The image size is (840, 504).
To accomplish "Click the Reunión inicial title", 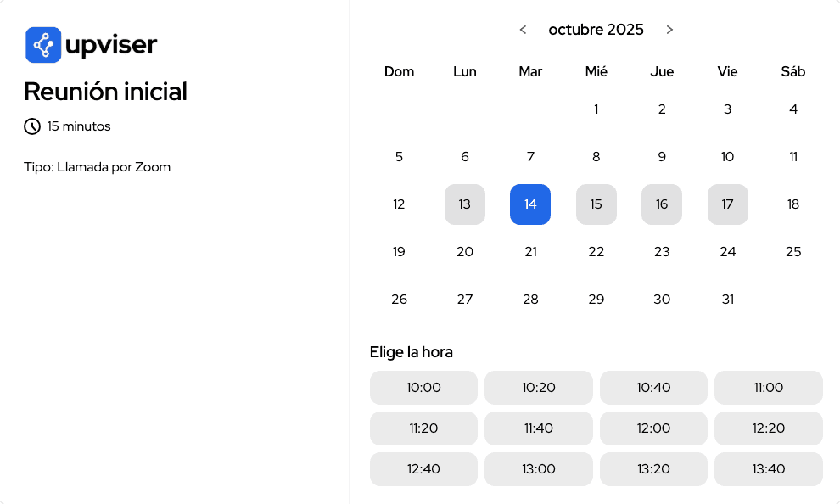I will tap(105, 92).
